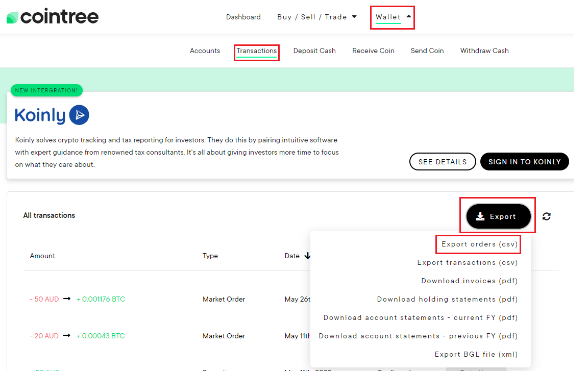Viewport: 588px width, 371px height.
Task: Click the Cointree logo
Action: pos(53,16)
